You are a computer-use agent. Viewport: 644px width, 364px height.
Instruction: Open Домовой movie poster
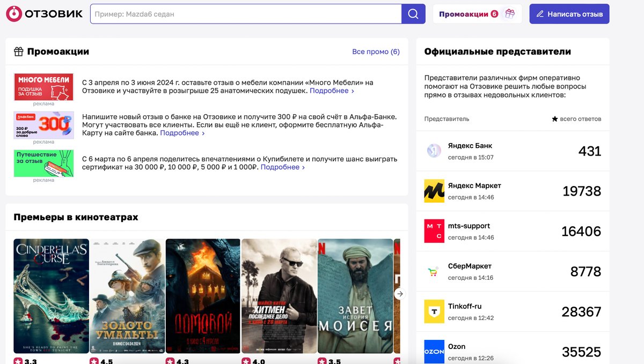(x=203, y=296)
